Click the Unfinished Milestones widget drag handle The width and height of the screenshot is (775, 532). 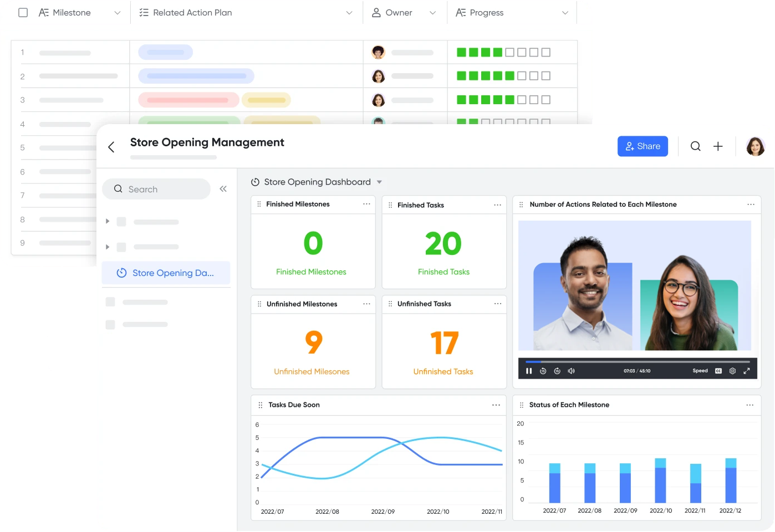(259, 304)
